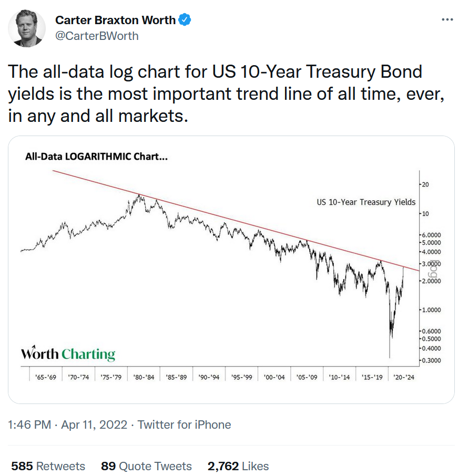Click the All-Data LOGARITHMIC Chart title
Screen dimensions: 459x476
coord(96,157)
